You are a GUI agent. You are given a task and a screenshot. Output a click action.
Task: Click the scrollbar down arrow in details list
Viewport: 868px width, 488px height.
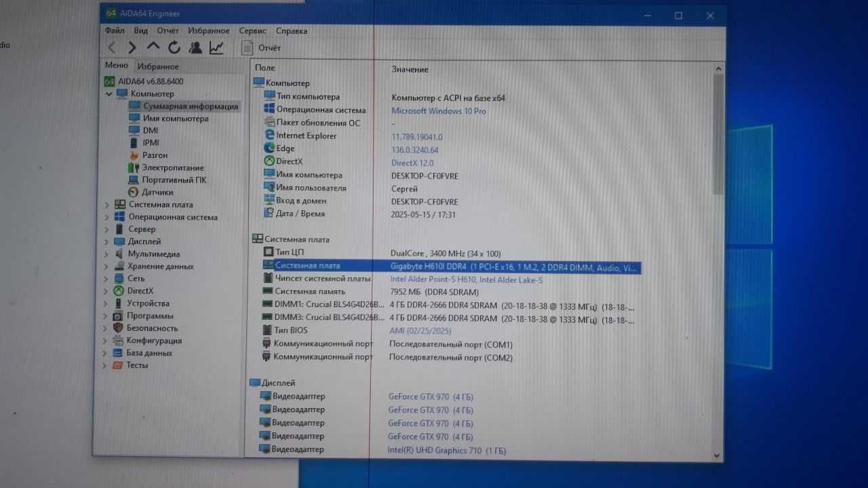pyautogui.click(x=717, y=455)
